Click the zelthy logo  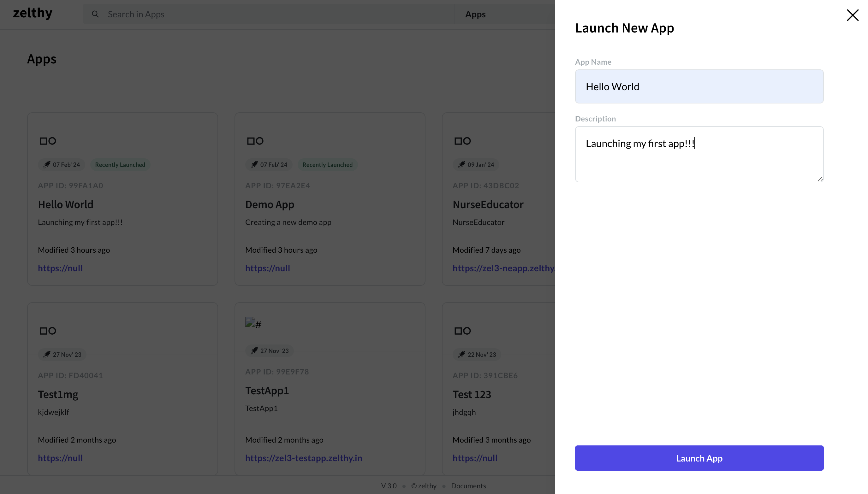click(33, 14)
